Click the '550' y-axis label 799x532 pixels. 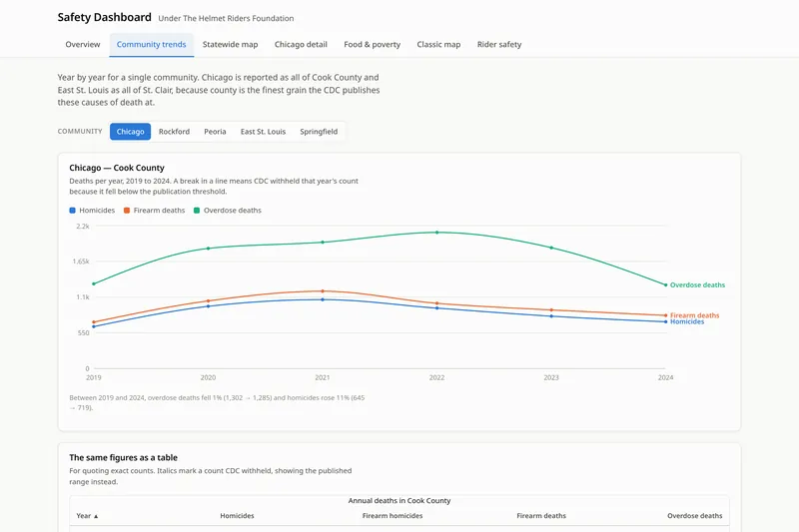tap(84, 333)
